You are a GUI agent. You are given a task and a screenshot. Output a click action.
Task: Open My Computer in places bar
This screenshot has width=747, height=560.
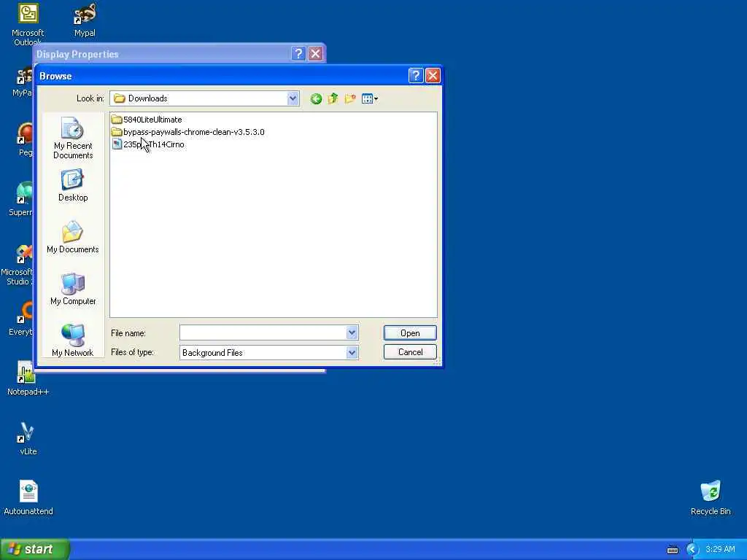pos(73,289)
